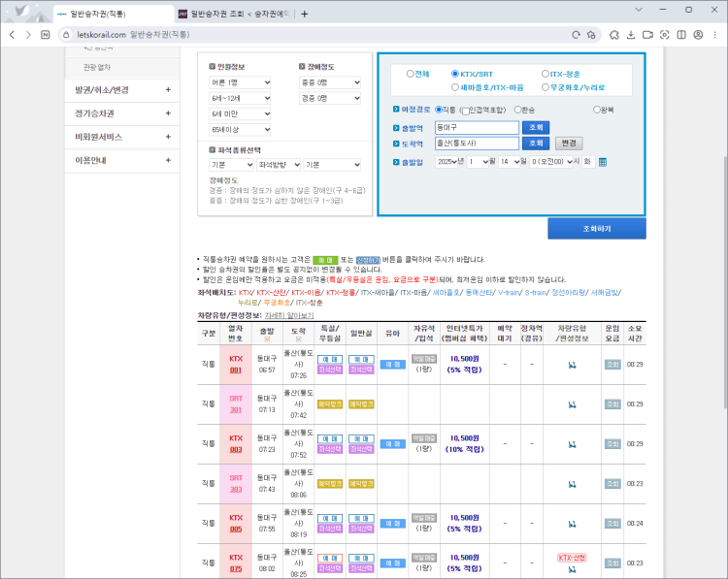Choose the 왕복 round-trip radio button
Image resolution: width=728 pixels, height=579 pixels.
pyautogui.click(x=597, y=110)
